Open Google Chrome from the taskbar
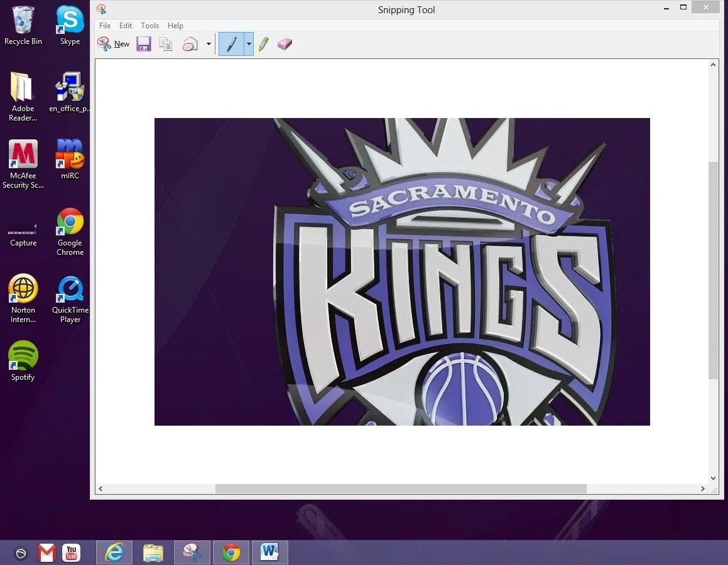 [231, 552]
